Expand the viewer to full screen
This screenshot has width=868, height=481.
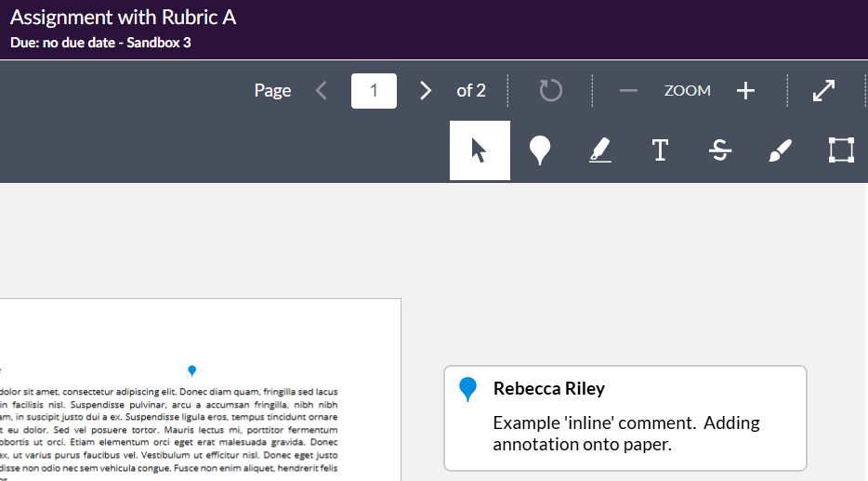point(823,90)
